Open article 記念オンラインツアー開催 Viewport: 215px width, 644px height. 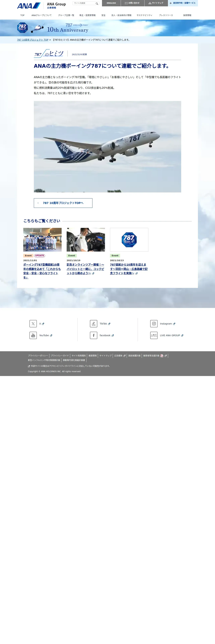coord(85,269)
